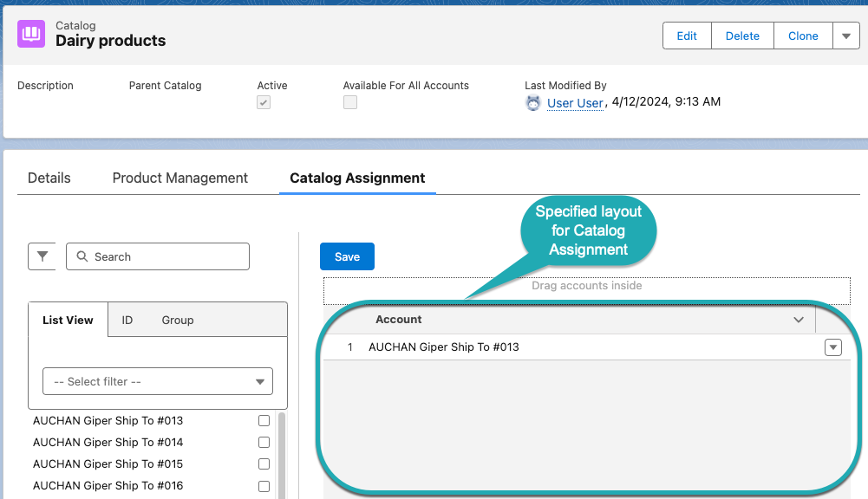Open row menu for AUCHAN #013 account
Screen dimensions: 868x499
click(832, 347)
